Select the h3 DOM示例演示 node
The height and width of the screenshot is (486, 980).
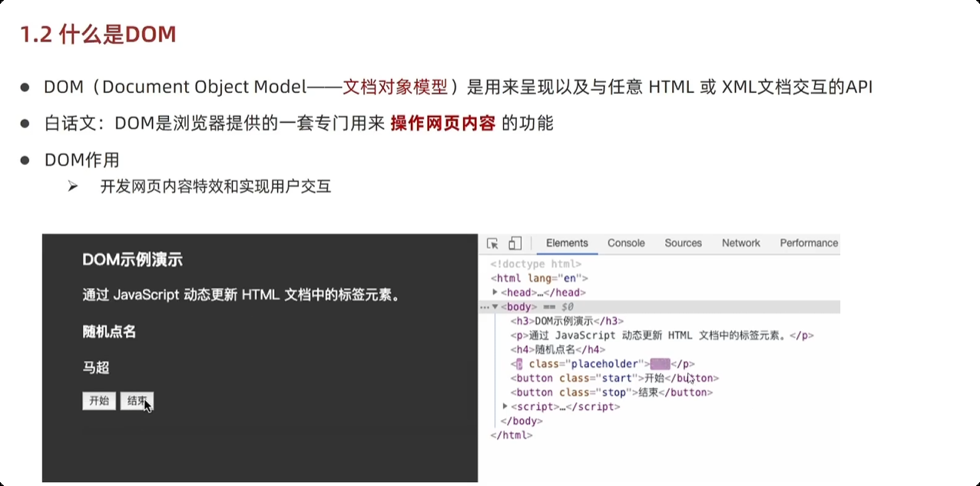click(x=567, y=322)
